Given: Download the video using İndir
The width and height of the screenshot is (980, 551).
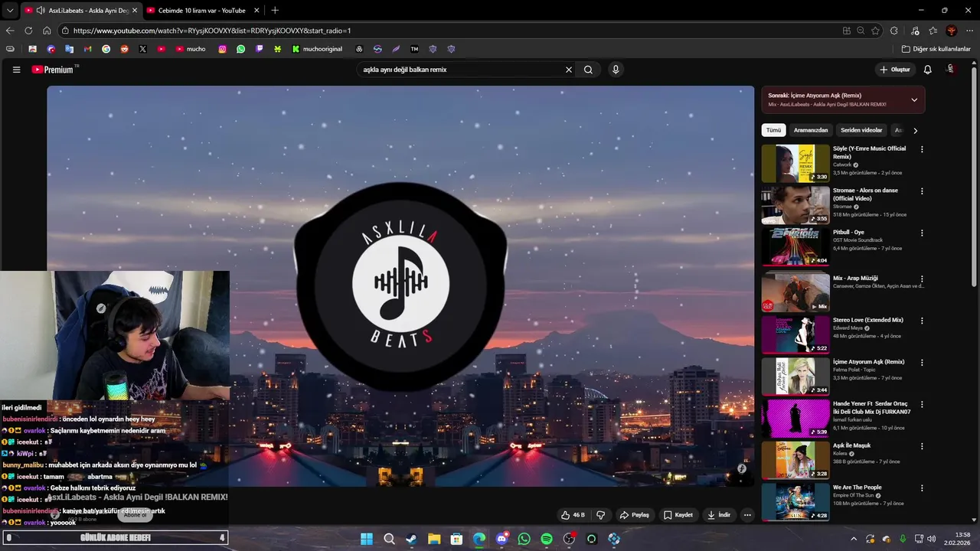Looking at the screenshot, I should coord(719,515).
